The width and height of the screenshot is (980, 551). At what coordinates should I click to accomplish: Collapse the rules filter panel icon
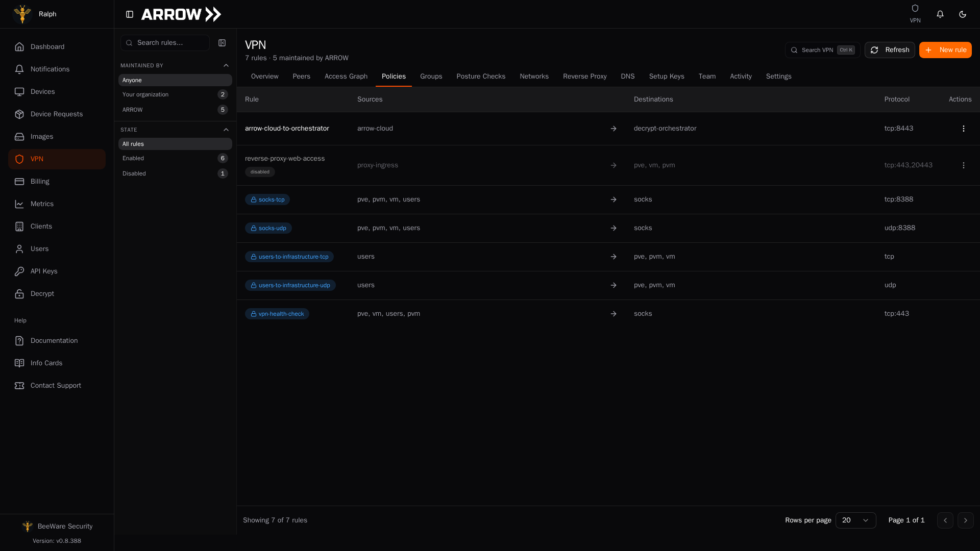tap(222, 43)
